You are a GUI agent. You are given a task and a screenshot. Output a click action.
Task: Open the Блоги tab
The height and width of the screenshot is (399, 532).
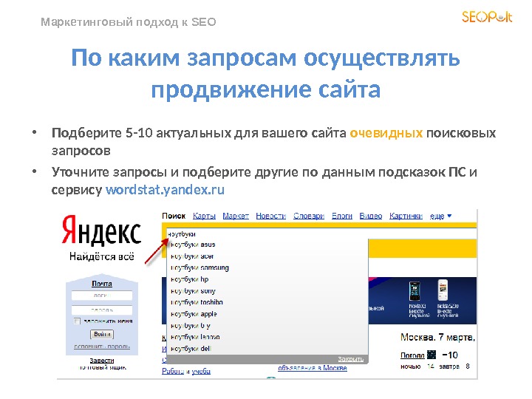click(341, 216)
